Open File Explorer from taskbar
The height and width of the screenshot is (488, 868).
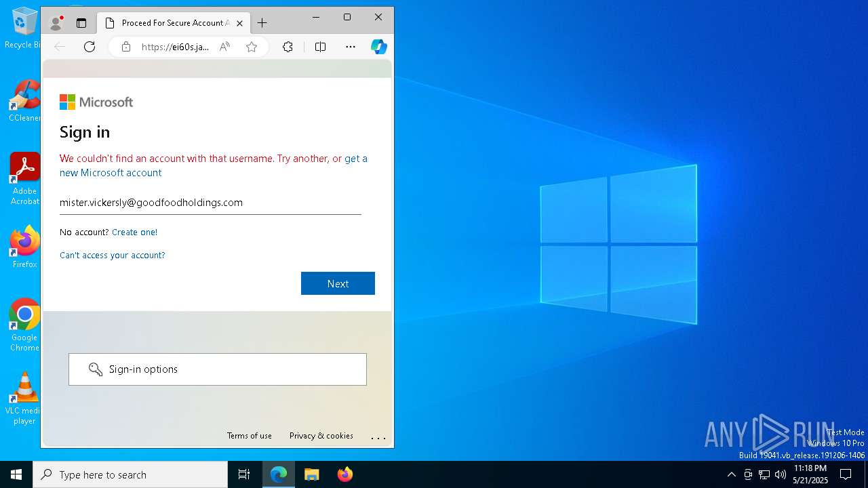311,474
